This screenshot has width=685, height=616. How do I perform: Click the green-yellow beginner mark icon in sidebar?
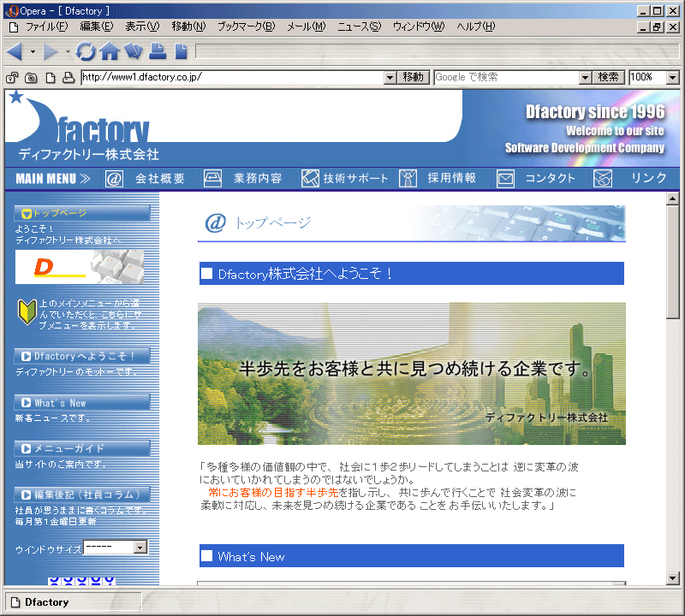pos(27,311)
